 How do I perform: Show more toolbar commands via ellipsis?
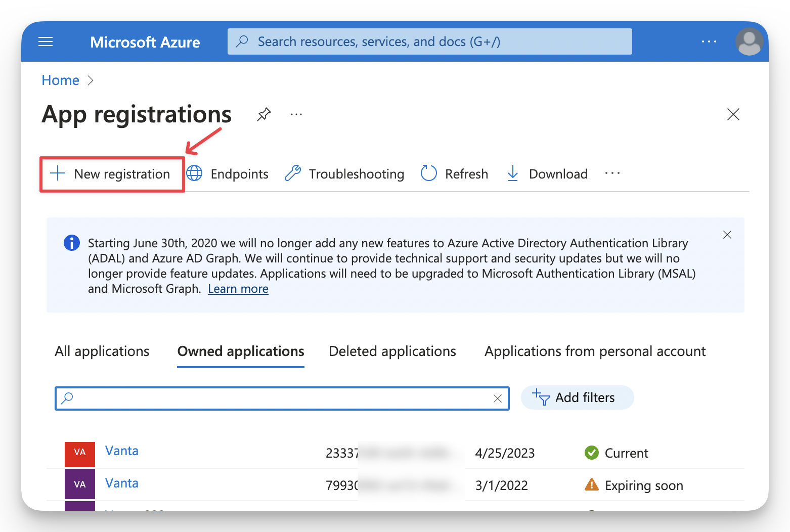point(612,173)
